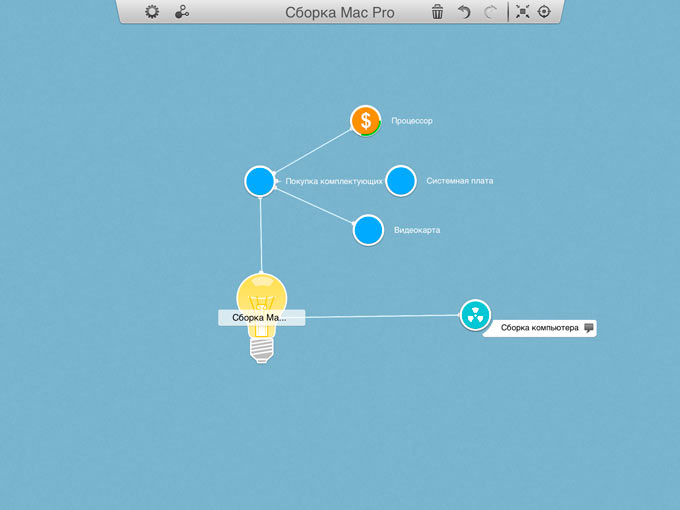Select the light bulb root node

262,318
